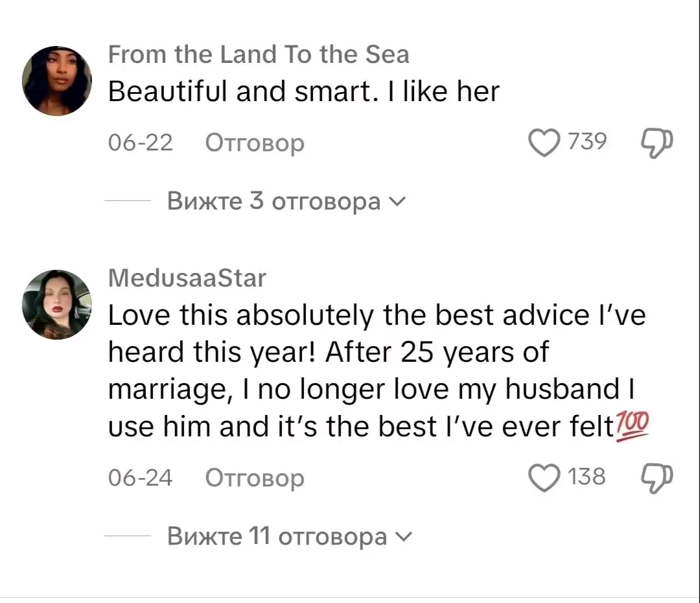Open the "From the Land To the Sea" username
The width and height of the screenshot is (700, 603).
coord(259,55)
